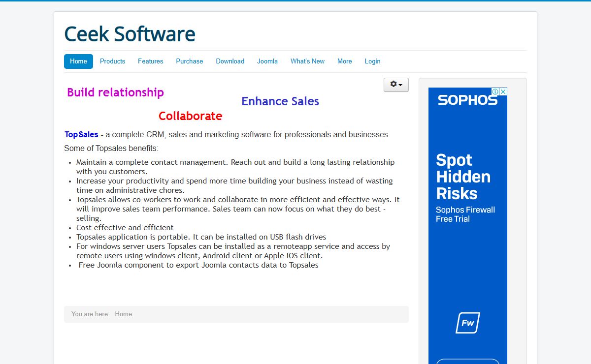The width and height of the screenshot is (591, 364).
Task: Click the 'Topsales application is portable' bullet
Action: pos(201,237)
